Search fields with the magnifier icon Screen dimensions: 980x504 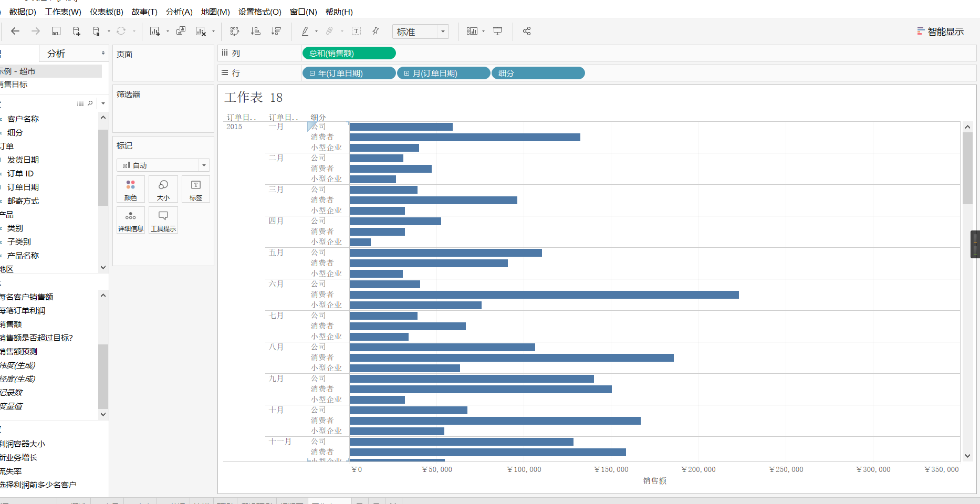[90, 103]
